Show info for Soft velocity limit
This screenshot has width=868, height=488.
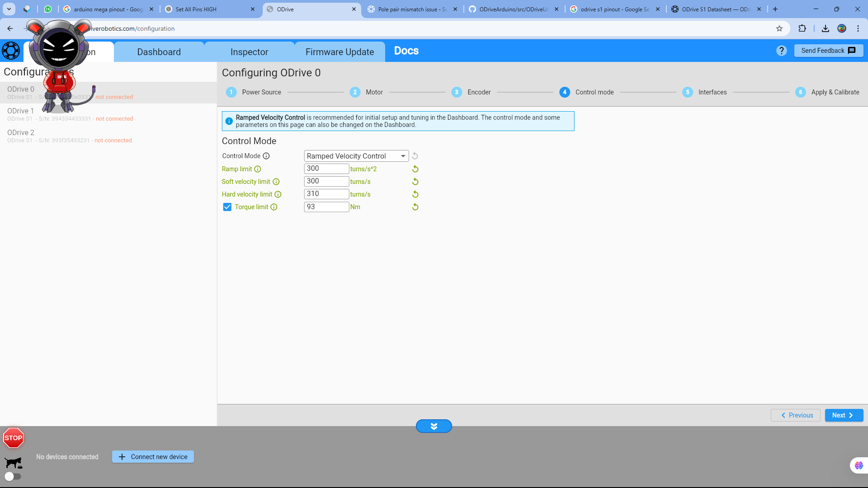[276, 182]
